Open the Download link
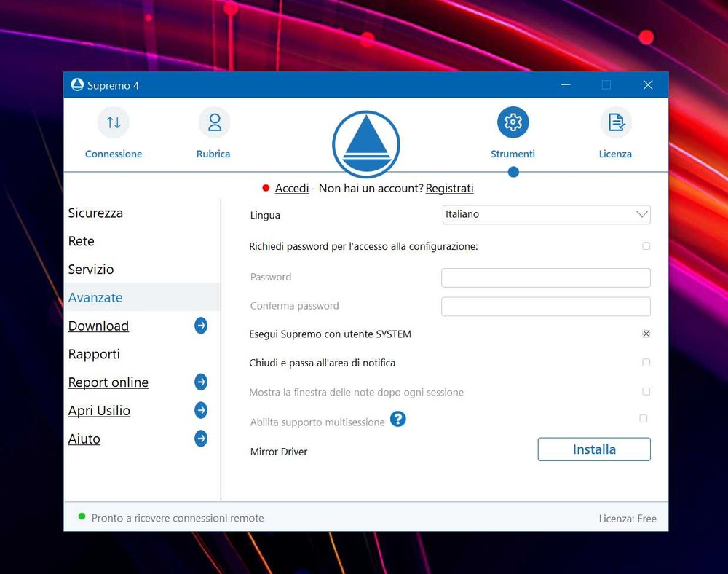 pyautogui.click(x=98, y=326)
